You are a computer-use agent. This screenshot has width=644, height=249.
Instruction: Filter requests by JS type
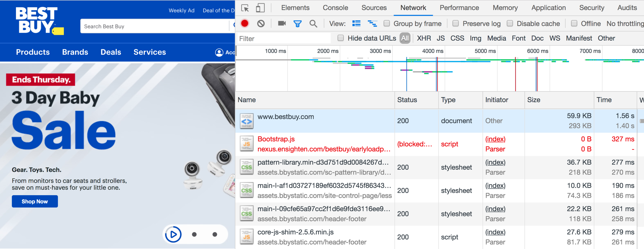pos(440,38)
